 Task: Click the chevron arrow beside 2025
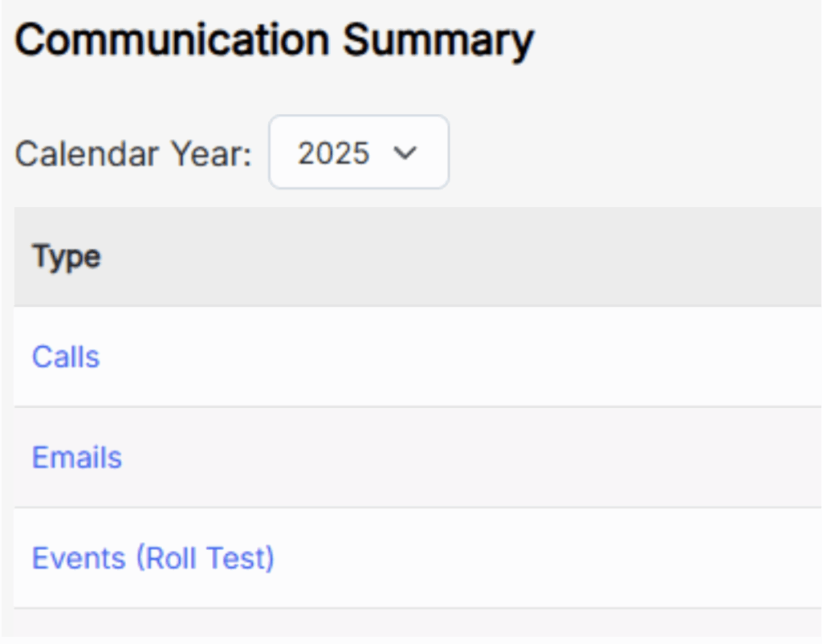tap(407, 153)
